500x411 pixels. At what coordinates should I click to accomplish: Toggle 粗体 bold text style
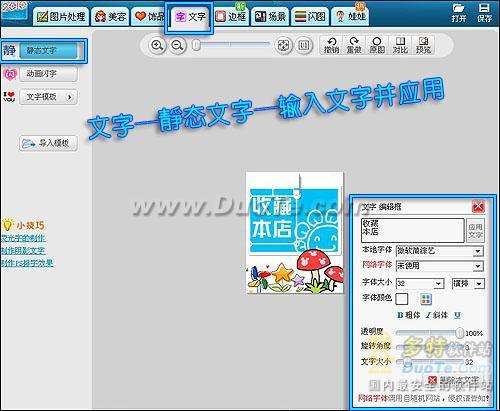[x=408, y=315]
